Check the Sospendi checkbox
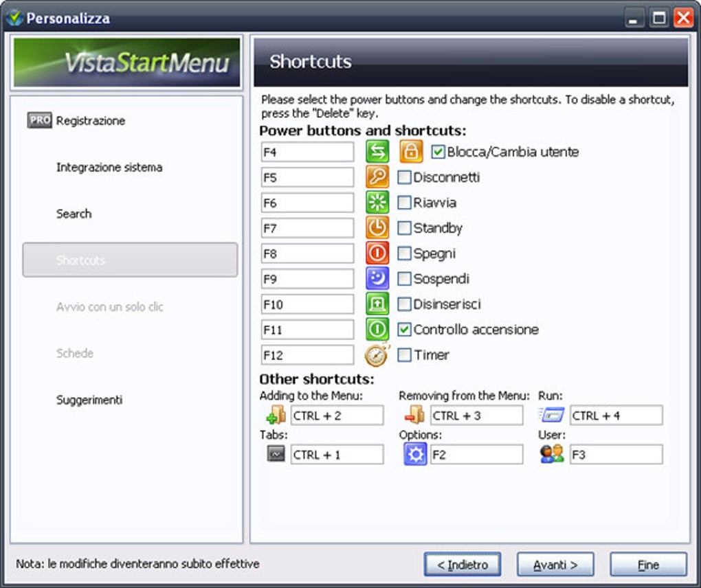 coord(404,279)
